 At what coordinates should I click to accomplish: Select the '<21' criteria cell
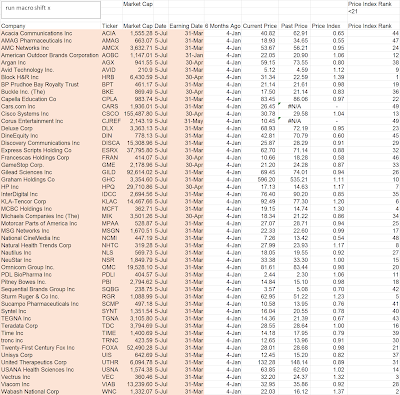[x=373, y=11]
